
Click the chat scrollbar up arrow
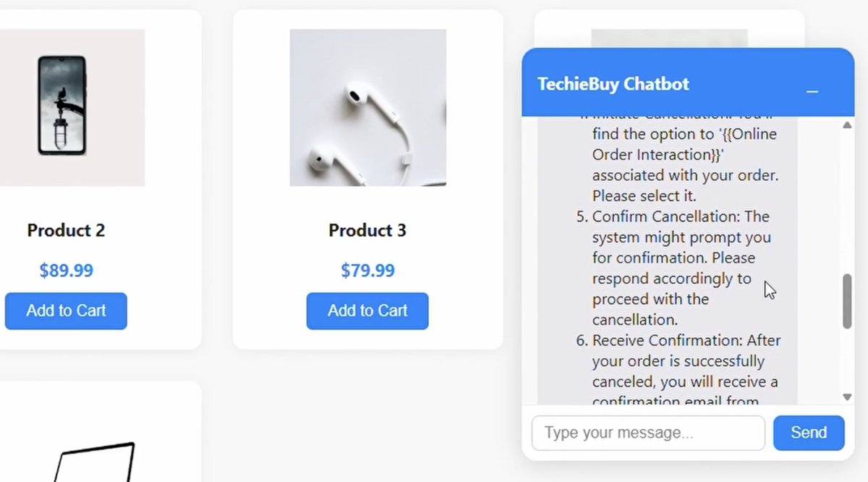click(847, 125)
